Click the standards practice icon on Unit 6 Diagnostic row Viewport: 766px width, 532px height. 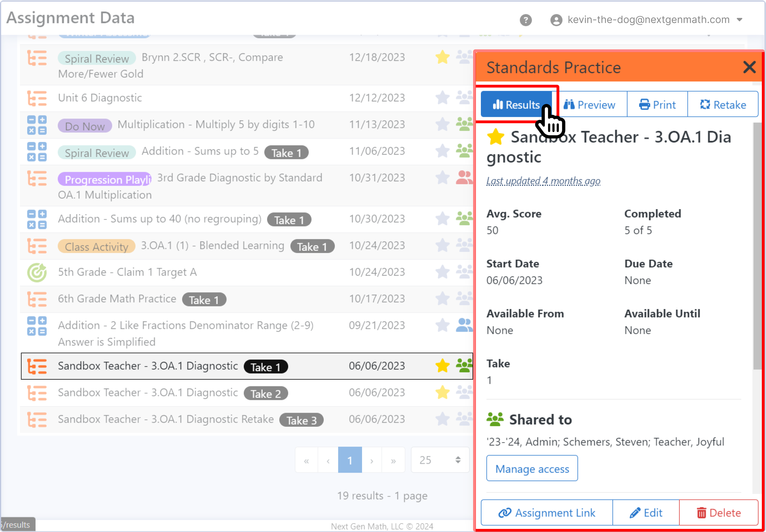tap(37, 98)
